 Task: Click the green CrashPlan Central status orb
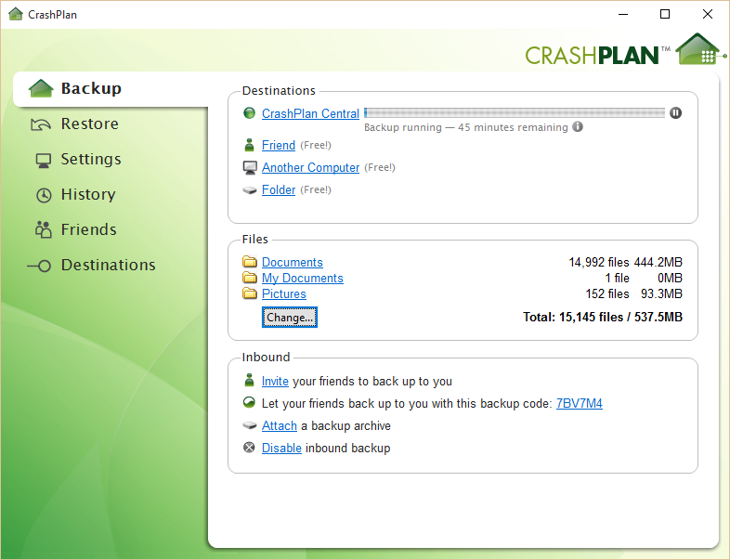(250, 112)
